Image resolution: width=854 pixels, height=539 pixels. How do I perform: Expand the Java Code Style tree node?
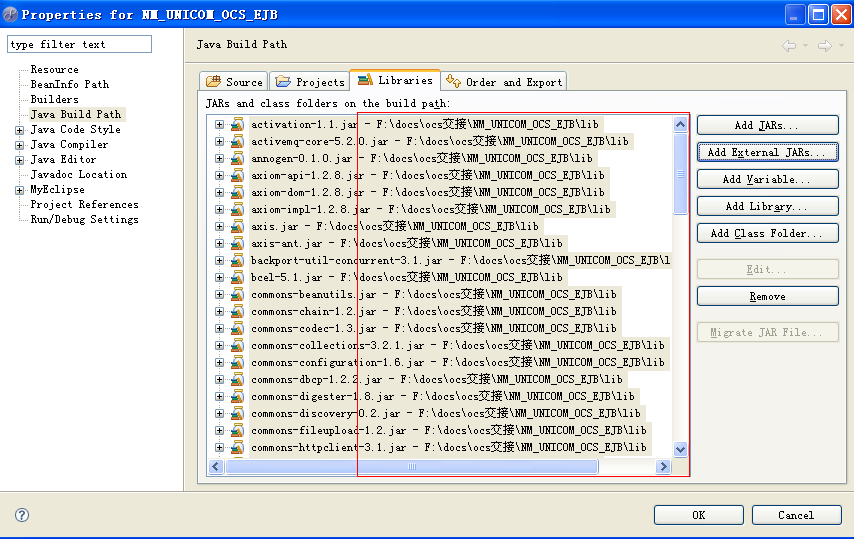20,130
